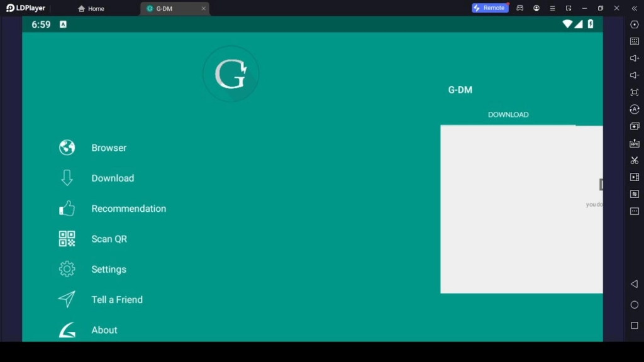Open the sidebar more-options ellipsis

pos(634,212)
